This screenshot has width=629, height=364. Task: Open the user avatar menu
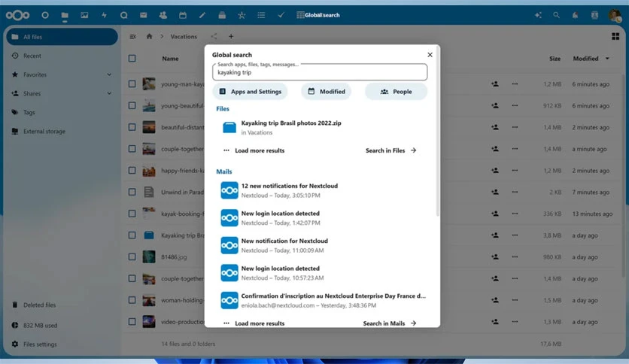pyautogui.click(x=615, y=15)
